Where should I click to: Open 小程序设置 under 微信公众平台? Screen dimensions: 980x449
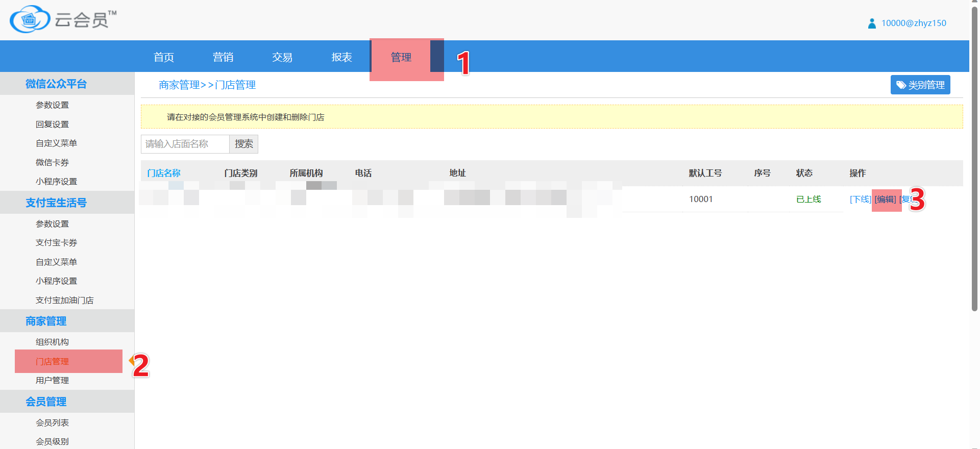coord(56,181)
